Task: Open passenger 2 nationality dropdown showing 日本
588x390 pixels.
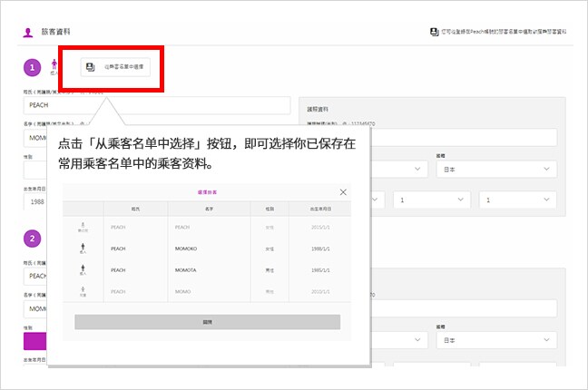Action: (496, 340)
